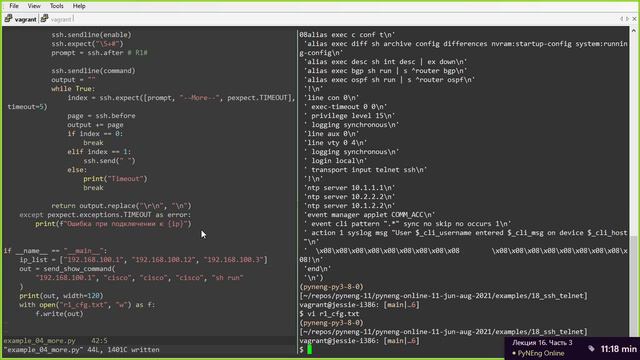Viewport: 640px width, 360px height.
Task: Click the tab scroll left arrow
Action: tap(621, 19)
